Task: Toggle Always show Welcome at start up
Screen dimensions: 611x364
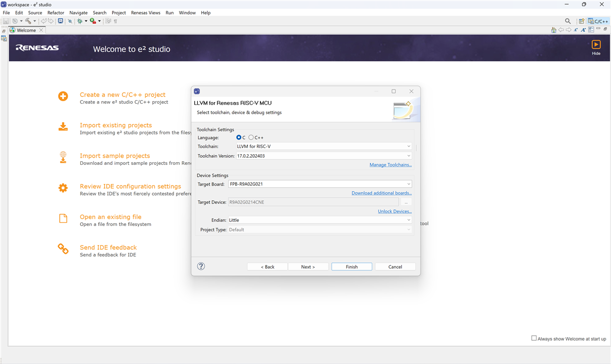Action: point(534,338)
